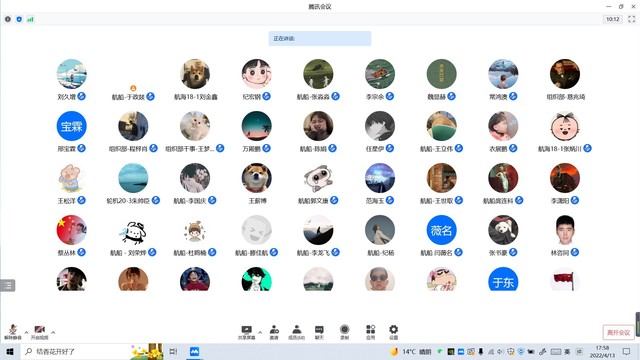Open meeting settings (设置) gear
The image size is (640, 360).
(x=393, y=333)
